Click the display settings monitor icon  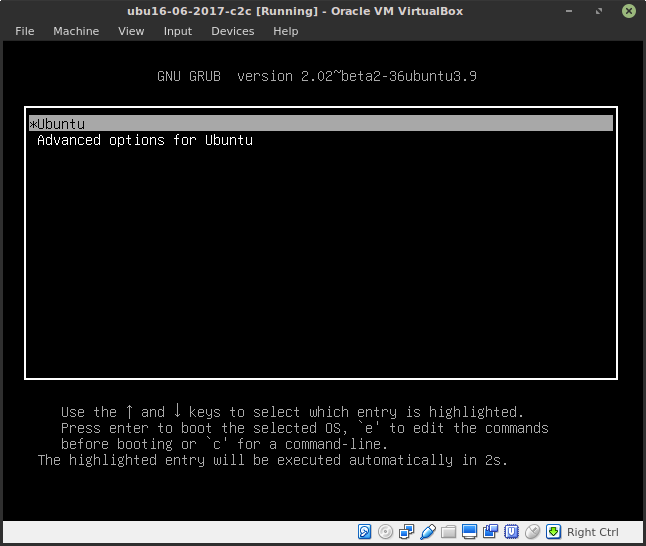point(469,532)
